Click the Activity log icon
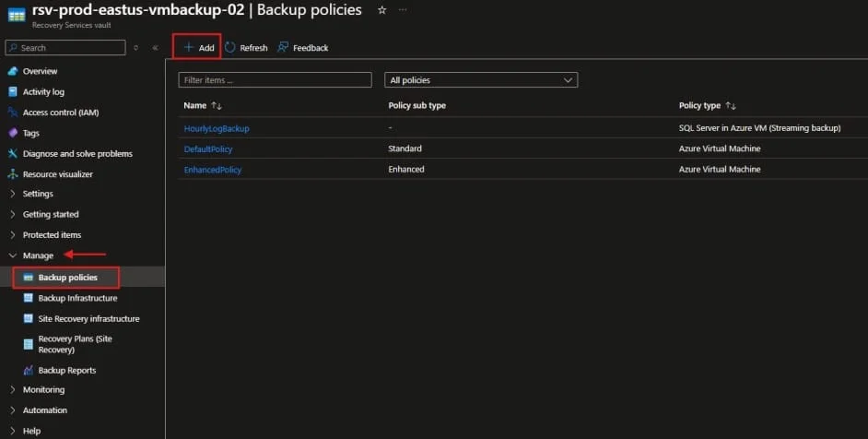 click(13, 91)
